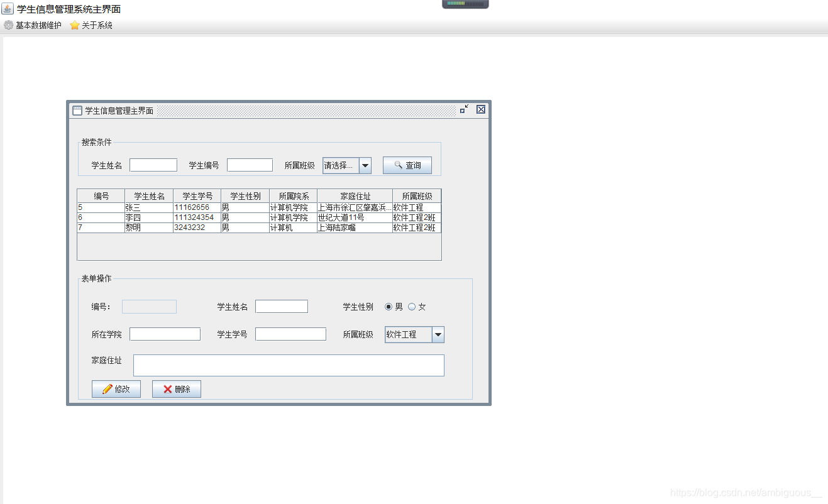Click the search 学生编号 input field
This screenshot has height=504, width=828.
[x=250, y=165]
